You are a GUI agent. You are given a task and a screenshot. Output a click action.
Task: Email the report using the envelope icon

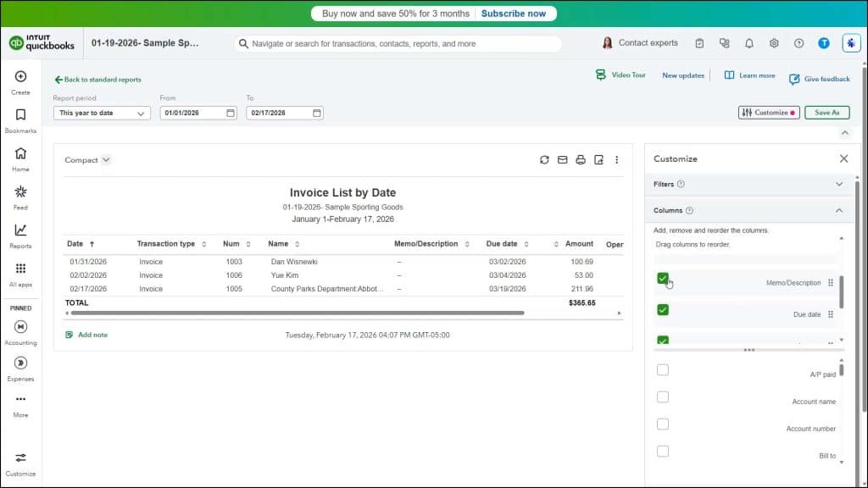pyautogui.click(x=563, y=159)
